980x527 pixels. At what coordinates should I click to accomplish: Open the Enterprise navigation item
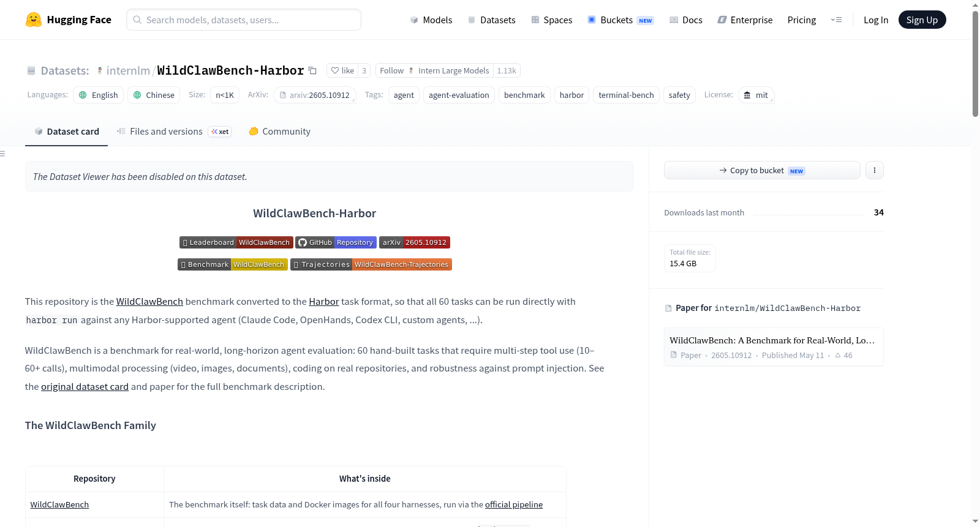745,20
